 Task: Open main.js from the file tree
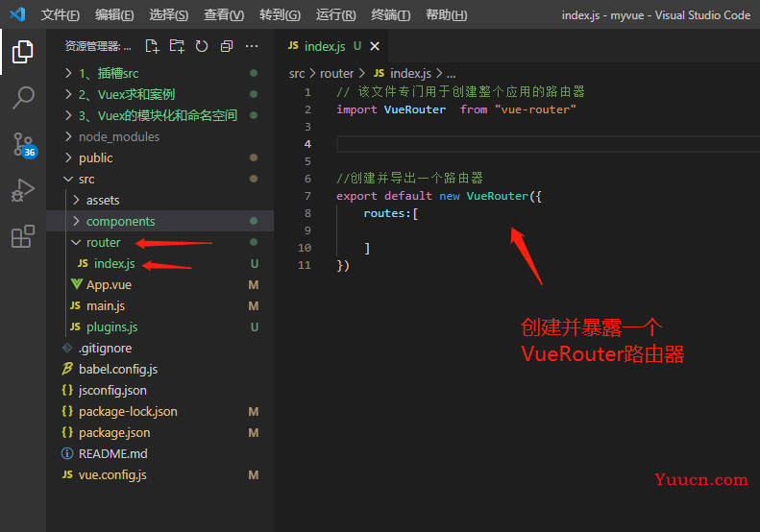(x=105, y=305)
